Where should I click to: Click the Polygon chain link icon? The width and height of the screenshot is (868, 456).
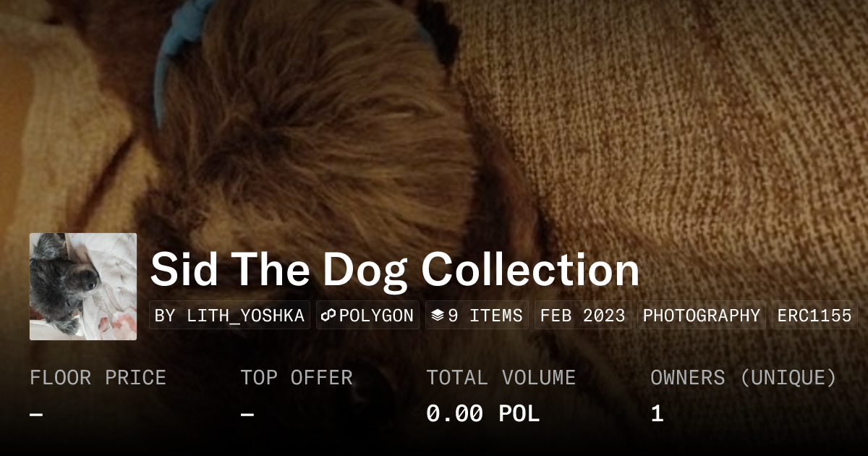click(329, 316)
